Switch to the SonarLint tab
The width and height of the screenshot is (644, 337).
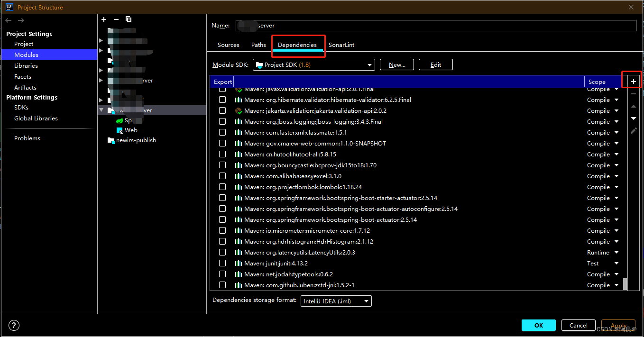(x=341, y=45)
